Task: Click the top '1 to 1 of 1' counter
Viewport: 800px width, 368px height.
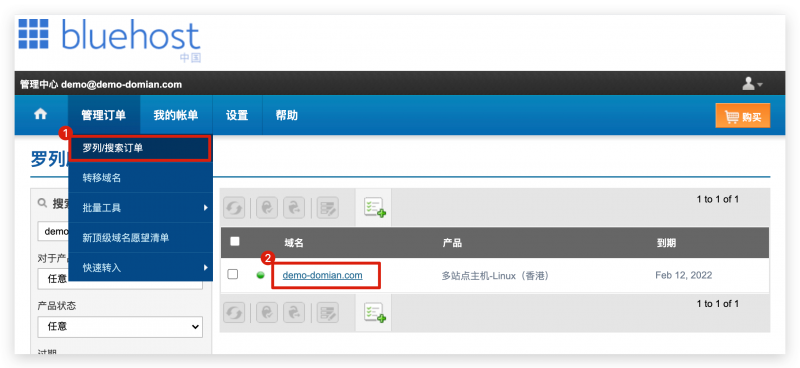Action: pos(718,200)
